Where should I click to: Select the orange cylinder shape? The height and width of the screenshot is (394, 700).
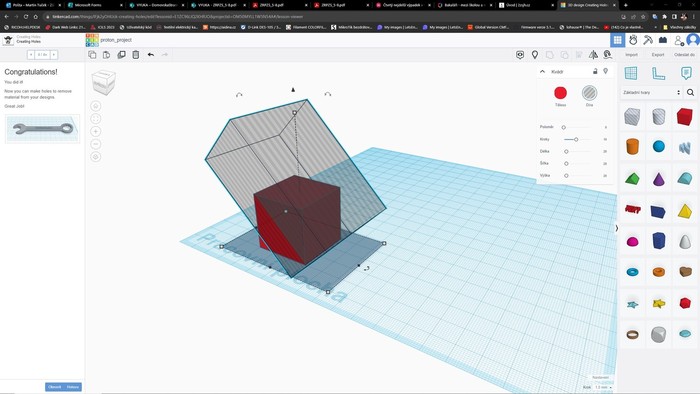pyautogui.click(x=632, y=146)
